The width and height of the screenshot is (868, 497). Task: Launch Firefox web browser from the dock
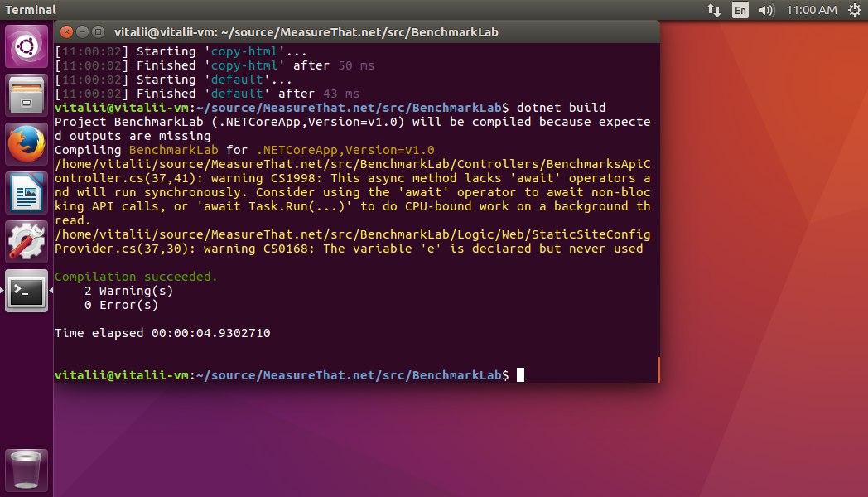26,144
